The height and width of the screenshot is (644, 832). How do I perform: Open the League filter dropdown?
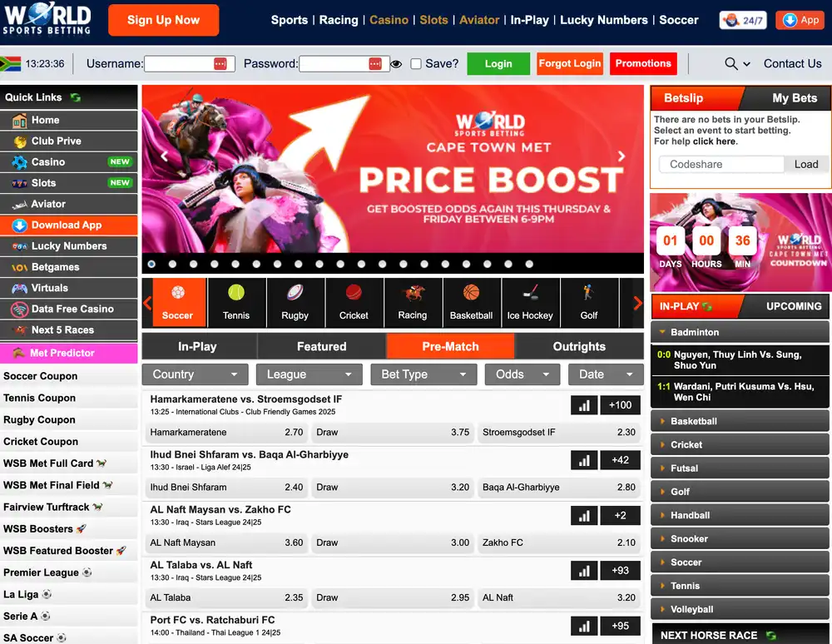tap(310, 374)
